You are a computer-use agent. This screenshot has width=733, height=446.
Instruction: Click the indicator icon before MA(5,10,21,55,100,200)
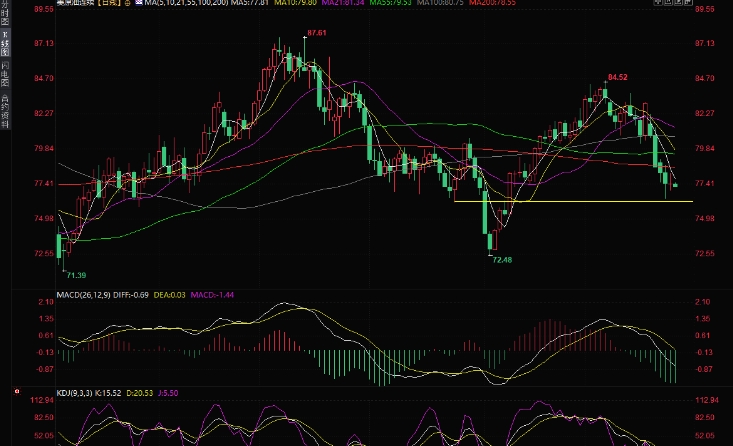tap(139, 3)
